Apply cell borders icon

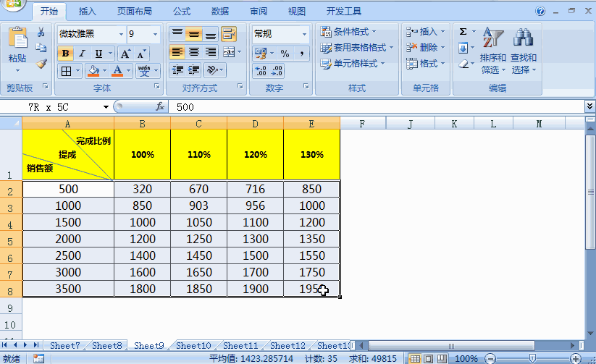coord(66,71)
